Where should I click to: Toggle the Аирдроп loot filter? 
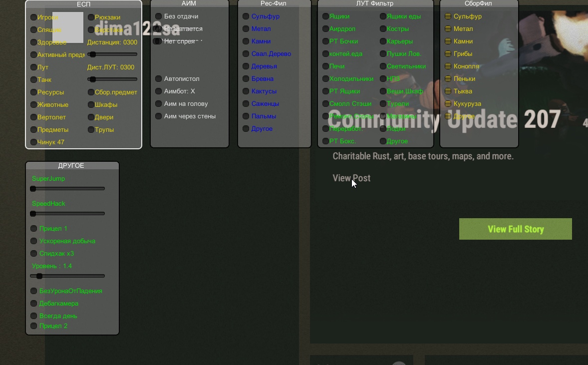325,29
